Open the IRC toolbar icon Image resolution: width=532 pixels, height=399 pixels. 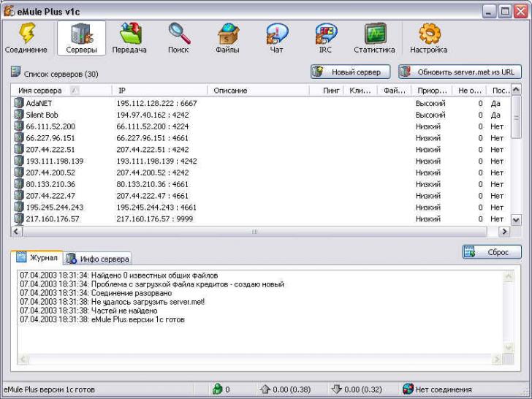(325, 34)
